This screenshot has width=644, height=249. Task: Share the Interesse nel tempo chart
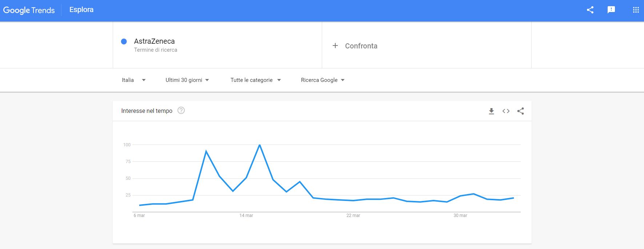[x=520, y=111]
